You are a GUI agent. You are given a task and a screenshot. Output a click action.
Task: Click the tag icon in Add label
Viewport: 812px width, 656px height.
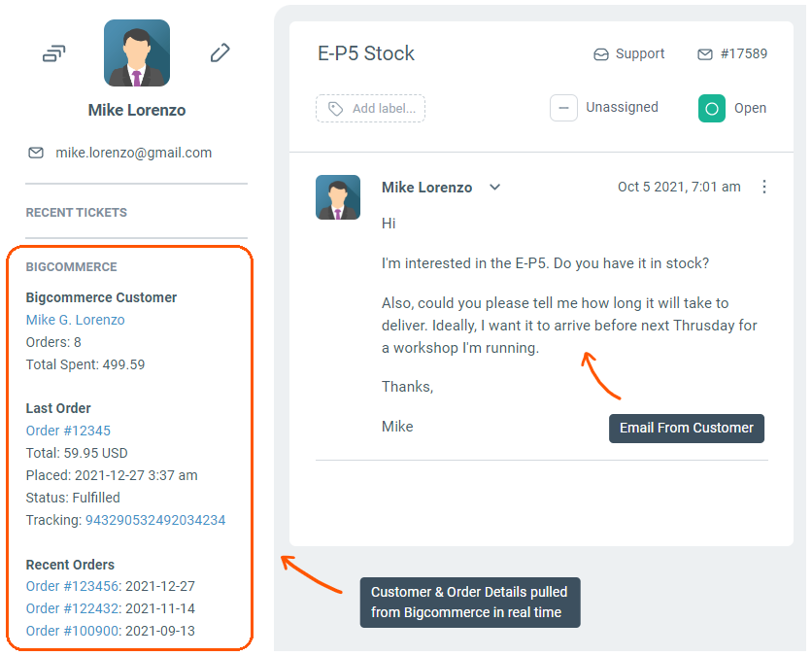coord(336,109)
